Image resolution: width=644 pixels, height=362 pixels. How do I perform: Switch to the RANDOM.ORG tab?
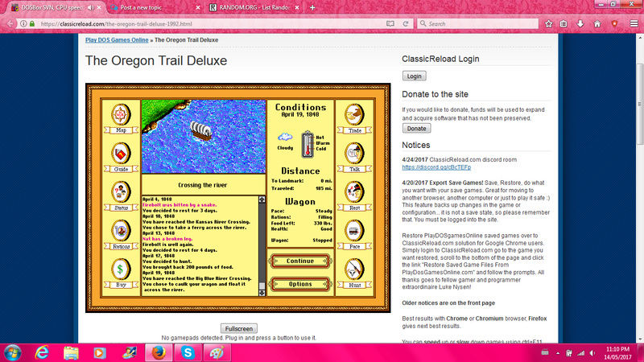click(254, 7)
